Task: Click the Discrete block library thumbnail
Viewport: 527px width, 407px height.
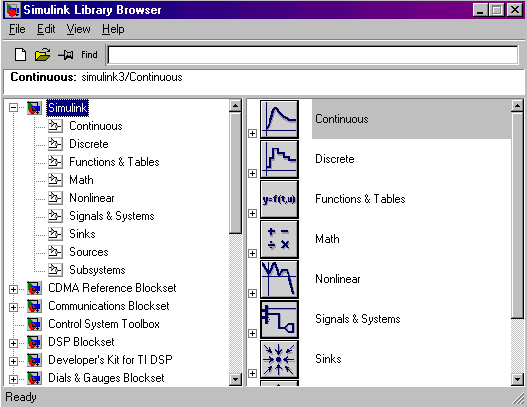Action: click(x=279, y=159)
